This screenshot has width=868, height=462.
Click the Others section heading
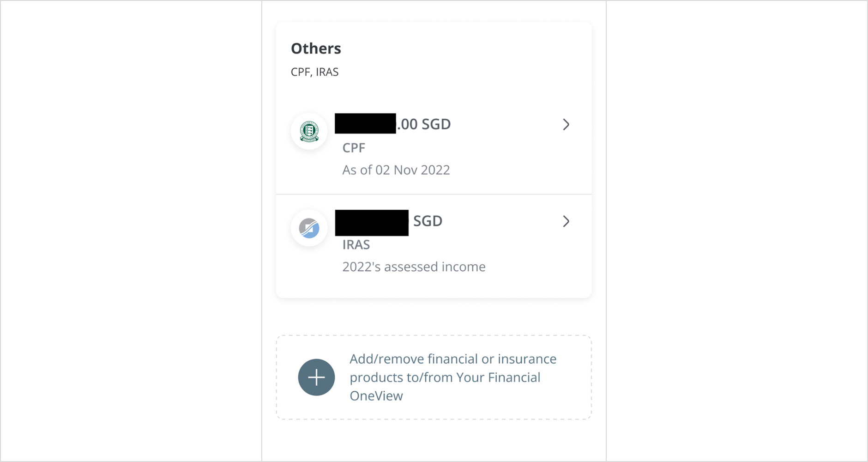(x=316, y=49)
